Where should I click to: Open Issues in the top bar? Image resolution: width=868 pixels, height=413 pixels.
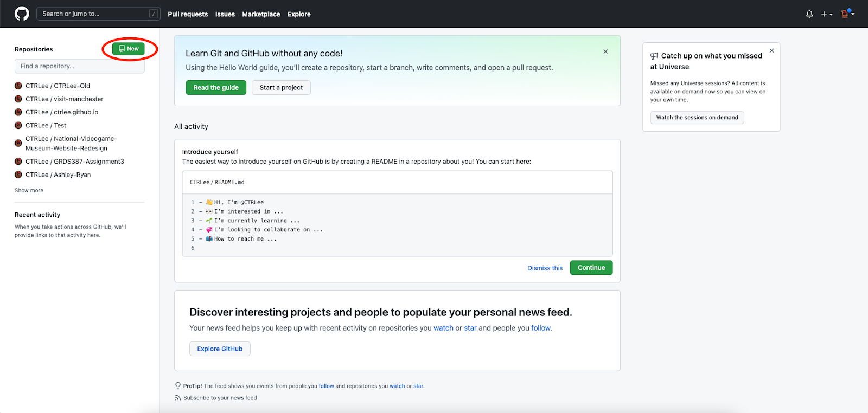tap(225, 14)
